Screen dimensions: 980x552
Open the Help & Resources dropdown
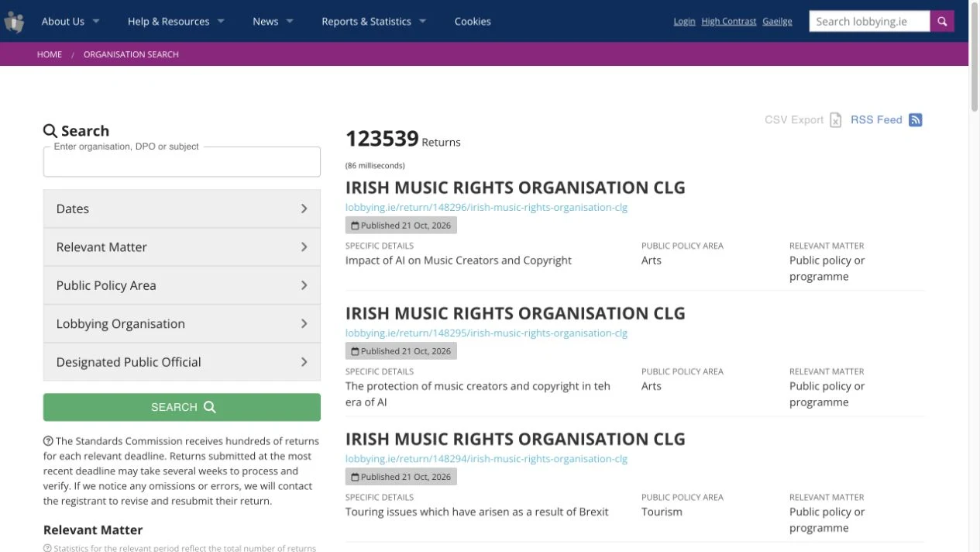click(x=176, y=22)
